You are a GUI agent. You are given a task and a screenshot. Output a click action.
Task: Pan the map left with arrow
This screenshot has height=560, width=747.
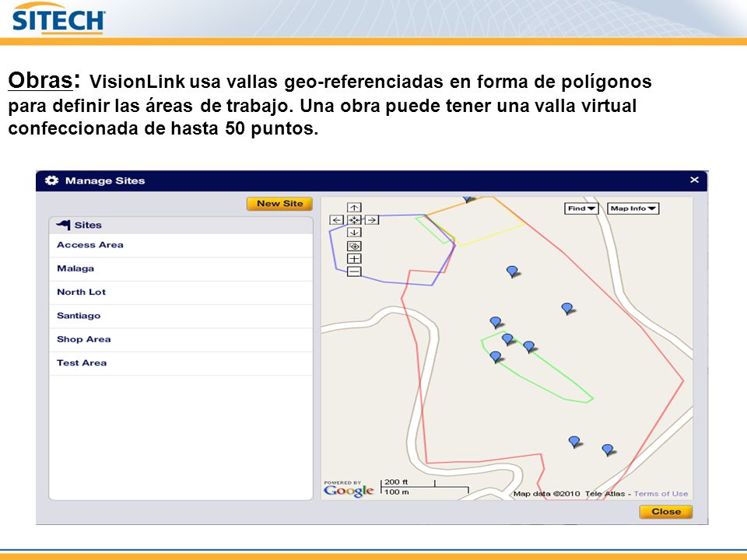tap(337, 220)
